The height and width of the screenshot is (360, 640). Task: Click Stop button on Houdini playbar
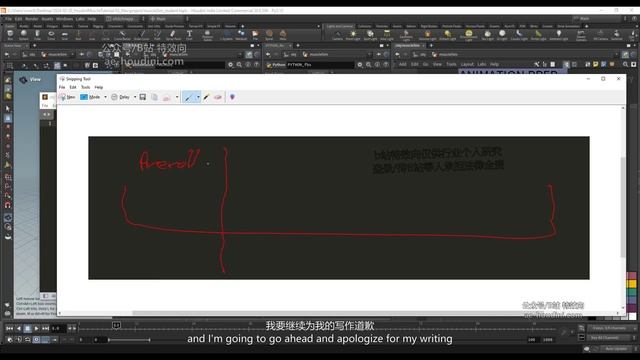[x=27, y=328]
